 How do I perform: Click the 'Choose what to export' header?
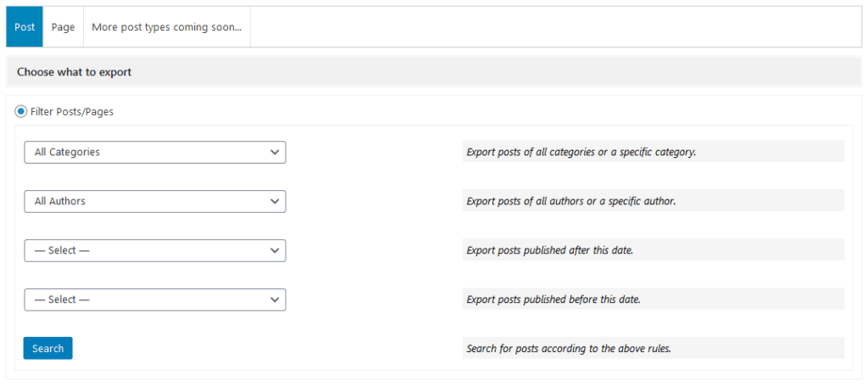[x=75, y=72]
